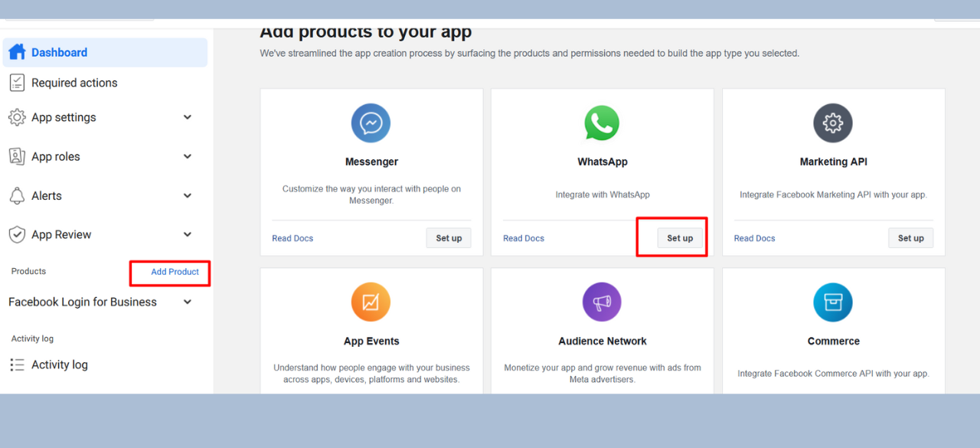Image resolution: width=980 pixels, height=448 pixels.
Task: Click the Commerce card title
Action: [x=833, y=341]
